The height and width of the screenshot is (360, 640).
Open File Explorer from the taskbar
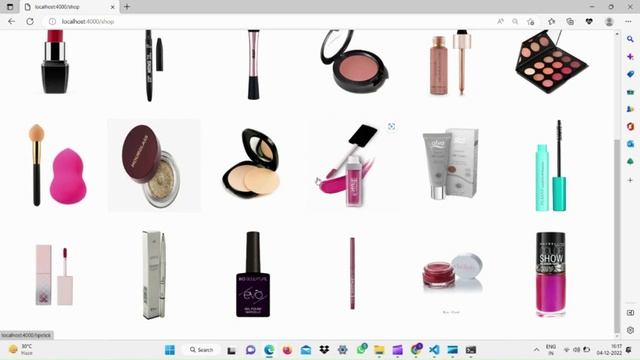coord(379,350)
